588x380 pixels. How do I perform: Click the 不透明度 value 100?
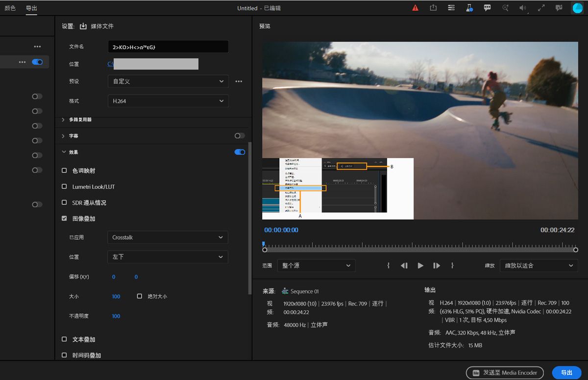point(116,316)
